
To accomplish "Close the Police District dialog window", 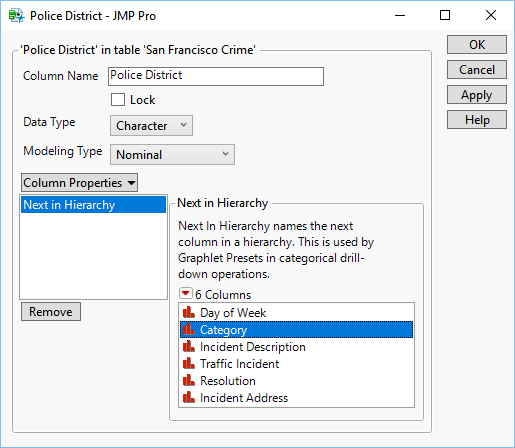I will [491, 15].
